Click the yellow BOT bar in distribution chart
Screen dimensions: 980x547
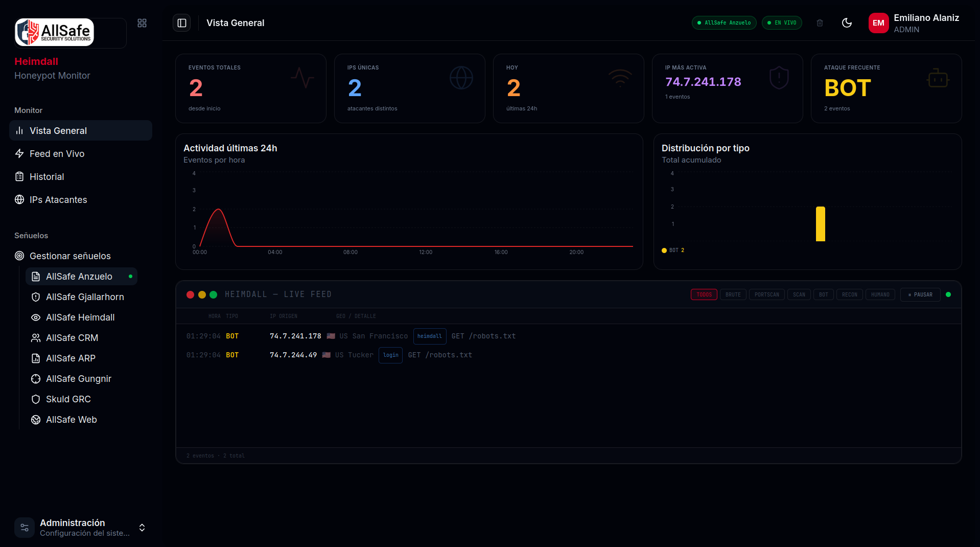[x=821, y=224]
